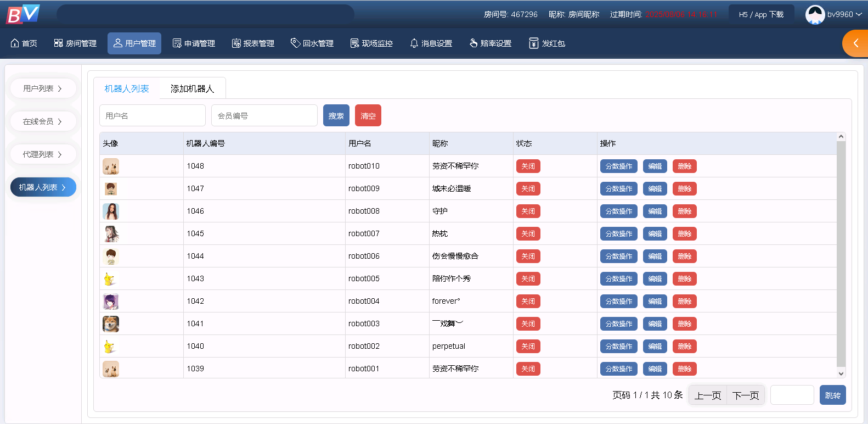Open the H5 / App 下载 tab
Screen dimensions: 868x424
(760, 14)
